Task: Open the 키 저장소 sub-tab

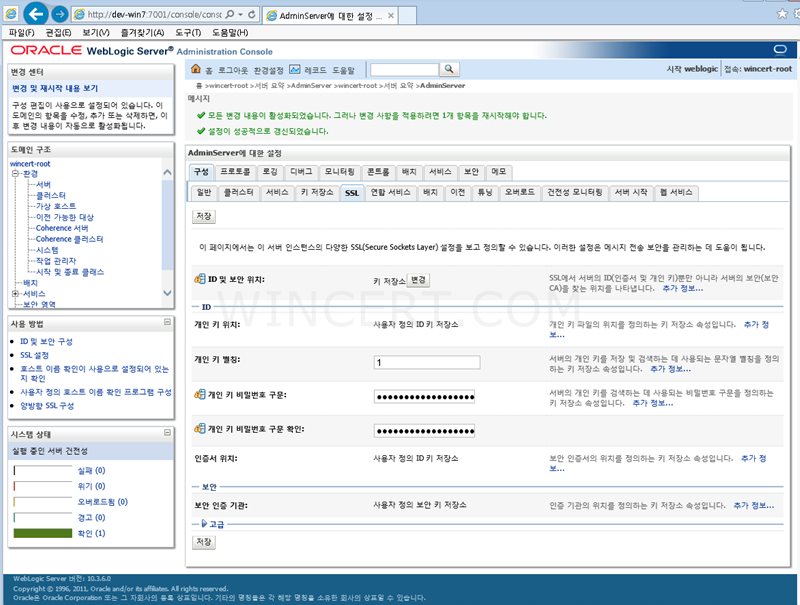Action: (x=317, y=192)
